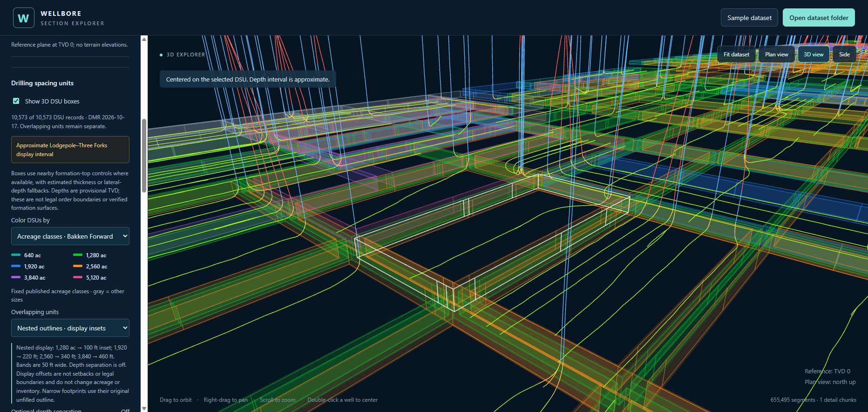Click the 1,280 ac green legend swatch
This screenshot has height=412, width=868.
[x=78, y=255]
